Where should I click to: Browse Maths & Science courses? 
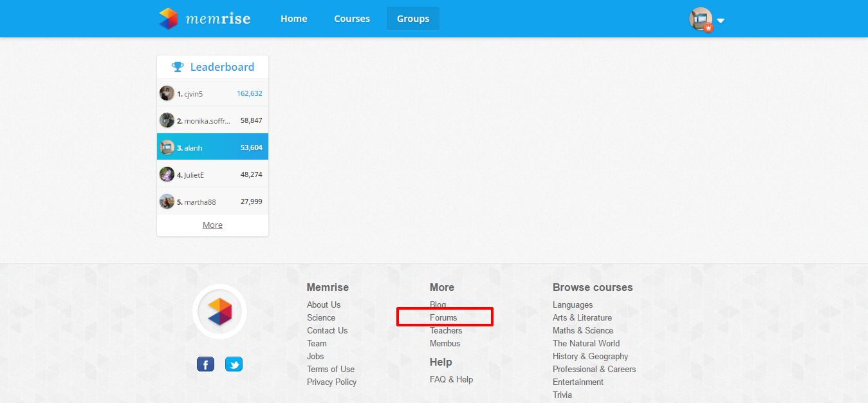[x=583, y=331]
